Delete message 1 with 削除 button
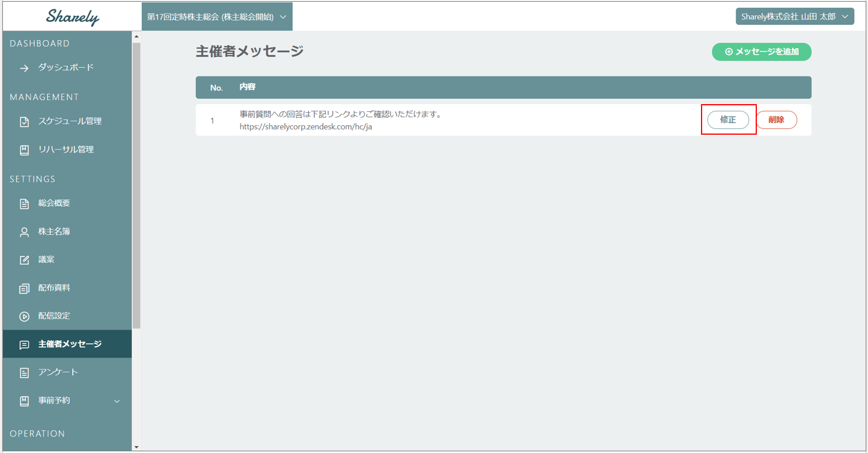Image resolution: width=868 pixels, height=453 pixels. tap(776, 120)
